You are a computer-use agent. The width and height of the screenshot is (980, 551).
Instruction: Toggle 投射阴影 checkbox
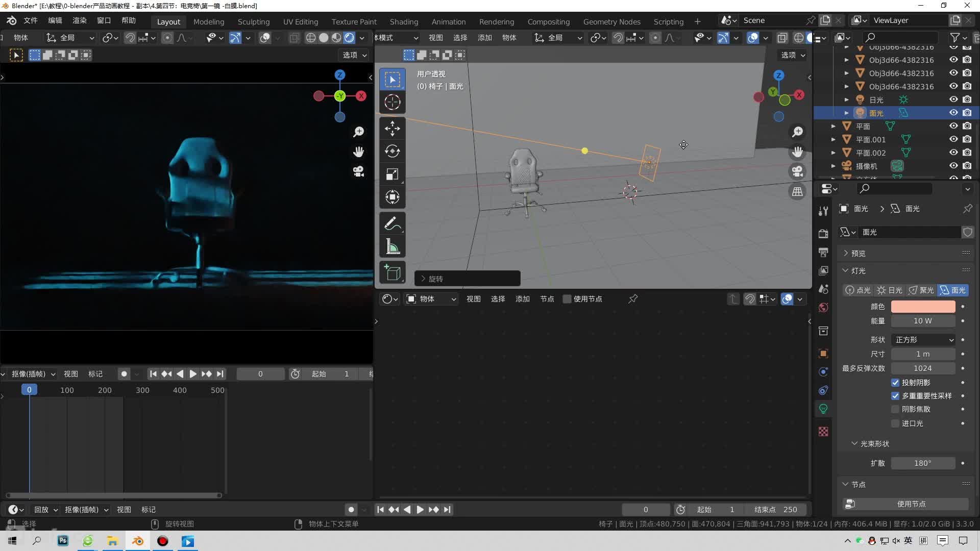895,383
